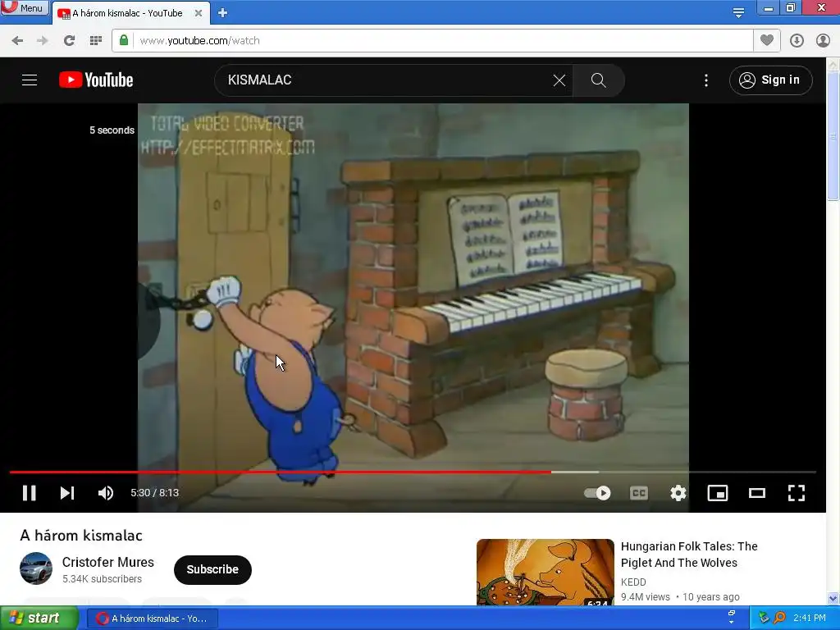840x630 pixels.
Task: Open Hungarian Folk Tales video title link
Action: click(x=689, y=555)
